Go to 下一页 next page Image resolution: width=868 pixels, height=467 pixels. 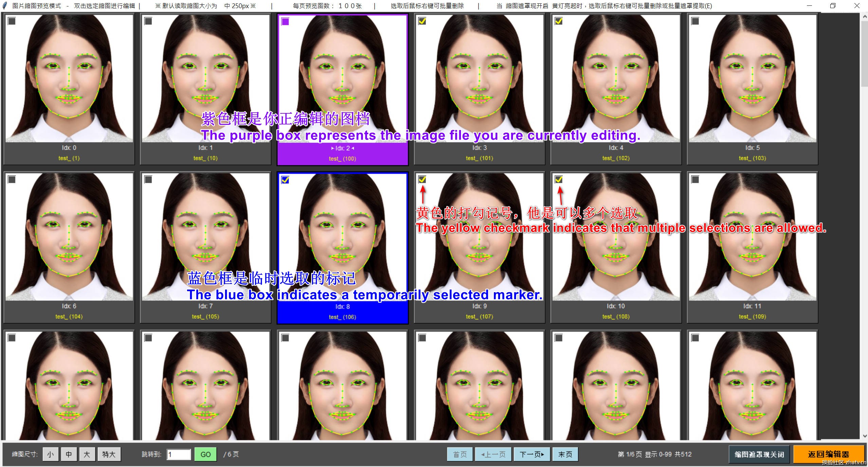532,454
